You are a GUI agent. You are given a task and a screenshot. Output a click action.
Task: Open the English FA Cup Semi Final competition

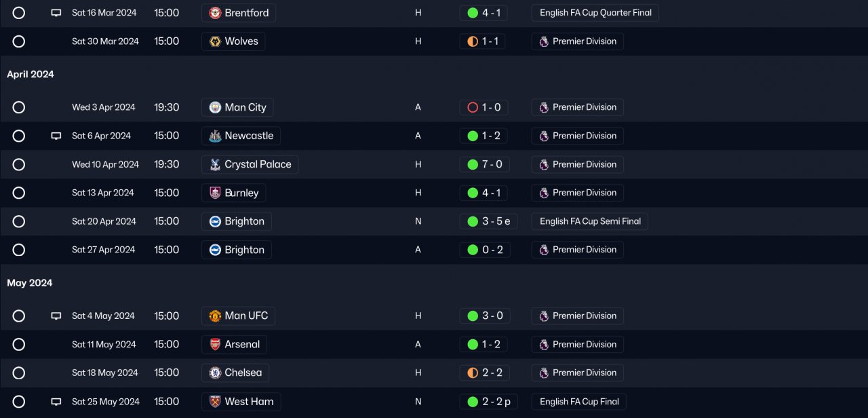pyautogui.click(x=590, y=221)
